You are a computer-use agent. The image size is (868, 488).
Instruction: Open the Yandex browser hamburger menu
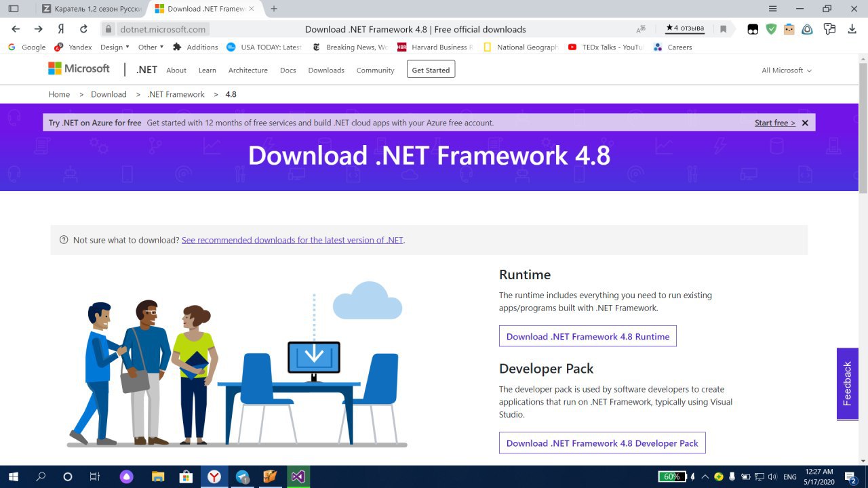(x=773, y=8)
